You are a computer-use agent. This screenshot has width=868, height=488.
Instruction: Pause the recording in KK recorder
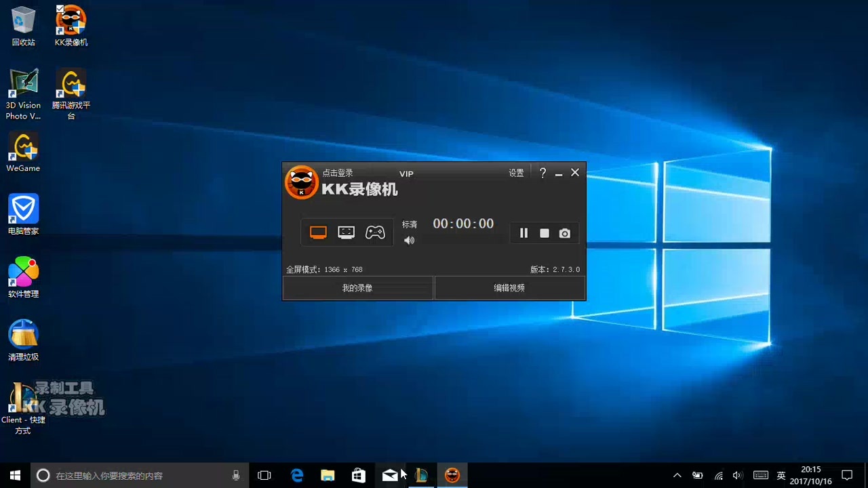[x=524, y=233]
